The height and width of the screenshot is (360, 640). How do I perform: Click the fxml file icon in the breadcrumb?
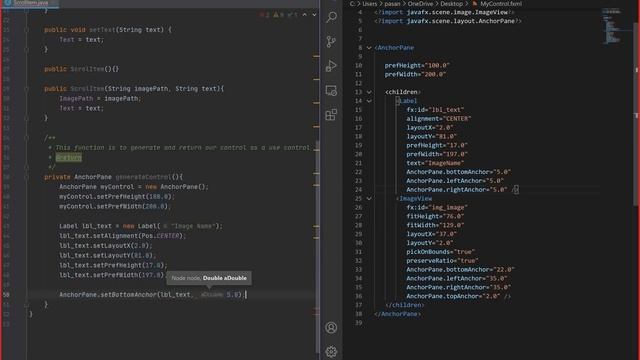(475, 4)
